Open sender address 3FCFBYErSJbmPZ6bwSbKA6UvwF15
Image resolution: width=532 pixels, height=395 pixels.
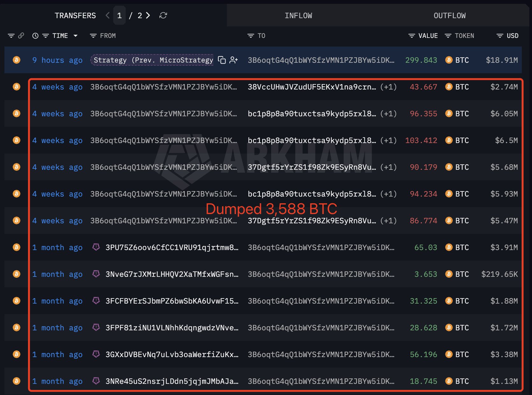[172, 301]
